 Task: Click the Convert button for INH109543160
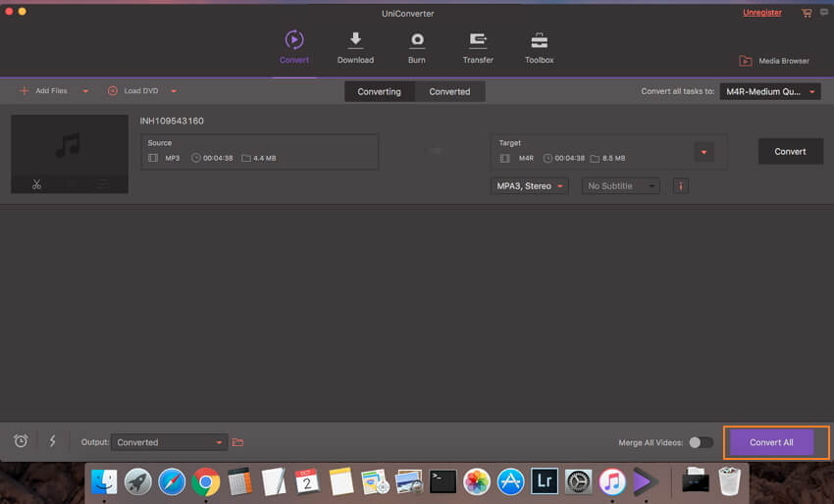click(791, 152)
